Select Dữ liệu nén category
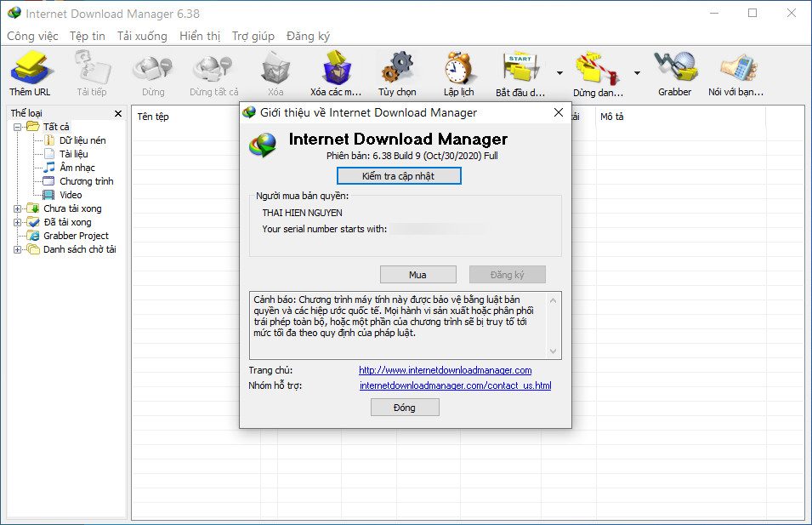The height and width of the screenshot is (525, 812). click(x=82, y=140)
